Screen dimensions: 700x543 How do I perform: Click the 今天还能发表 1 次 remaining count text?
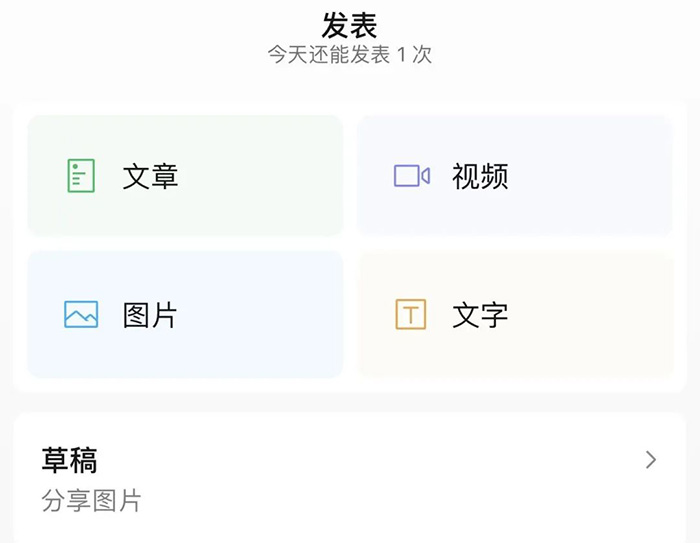coord(349,55)
